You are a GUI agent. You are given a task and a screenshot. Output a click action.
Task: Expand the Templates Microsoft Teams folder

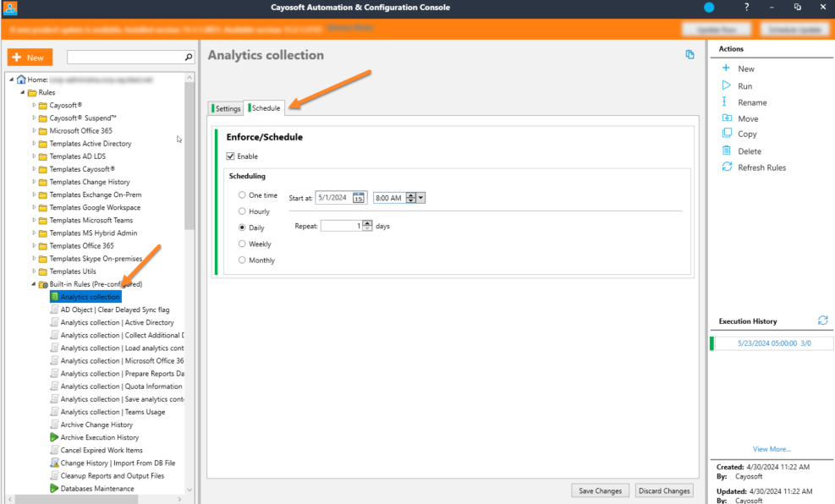[34, 220]
